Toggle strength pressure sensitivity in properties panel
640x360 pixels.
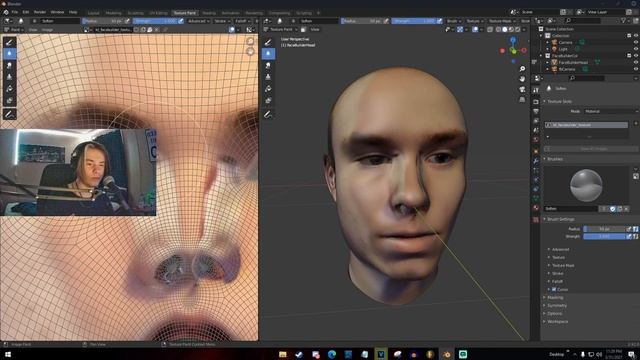(x=629, y=236)
